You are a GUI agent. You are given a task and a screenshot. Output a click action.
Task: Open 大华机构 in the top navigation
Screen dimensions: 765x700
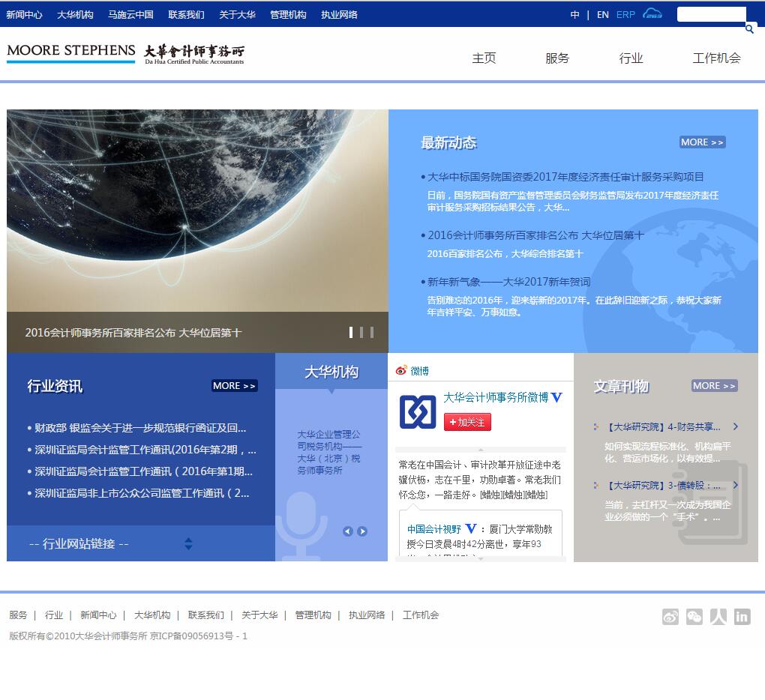coord(75,15)
